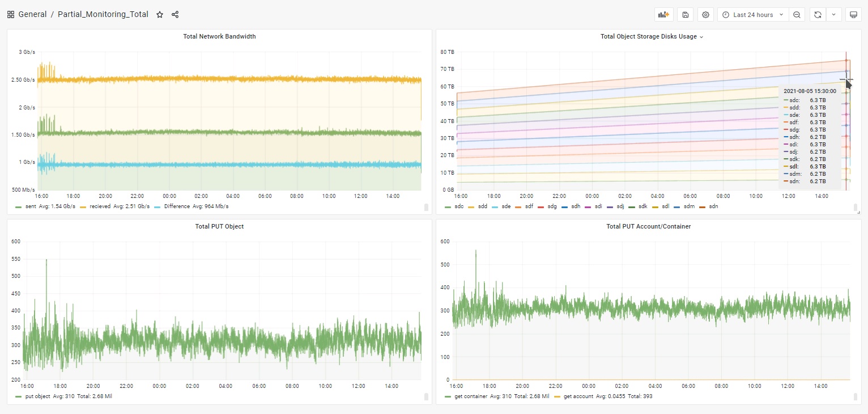The image size is (868, 414).
Task: Open dashboard settings gear
Action: click(x=705, y=15)
